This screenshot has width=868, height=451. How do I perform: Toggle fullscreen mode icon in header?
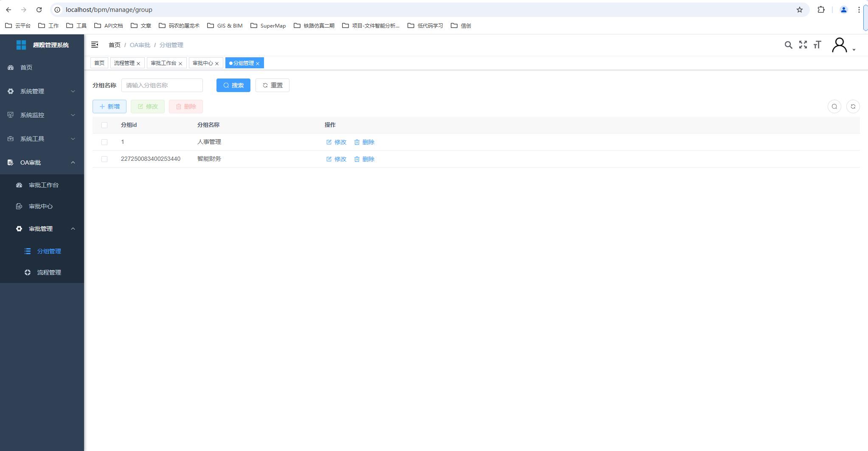click(x=803, y=45)
